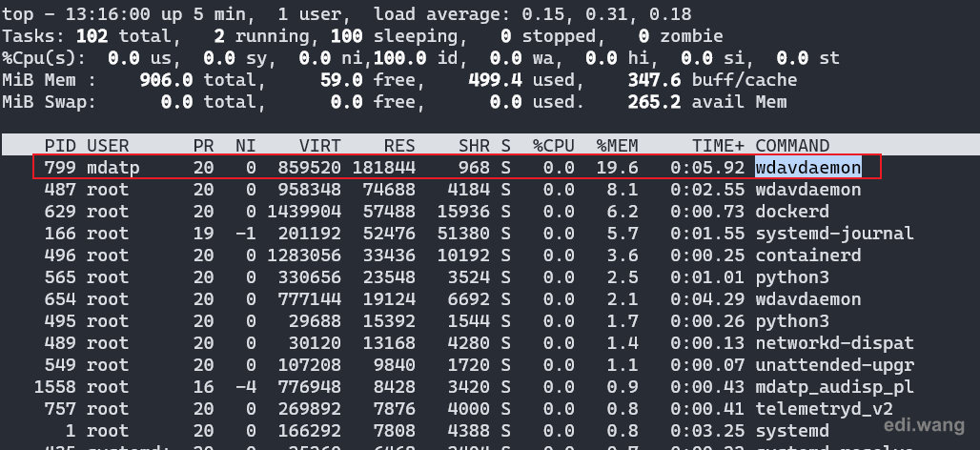Click the 51380 SHR value

tap(463, 234)
